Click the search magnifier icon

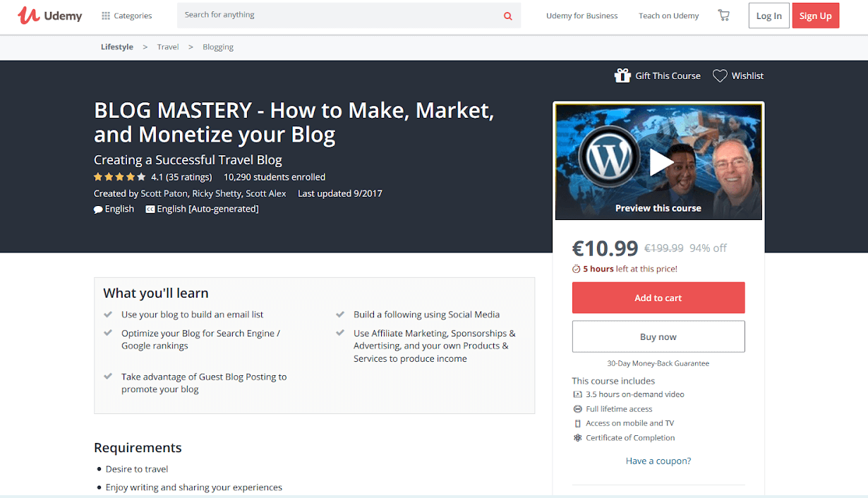click(x=507, y=16)
